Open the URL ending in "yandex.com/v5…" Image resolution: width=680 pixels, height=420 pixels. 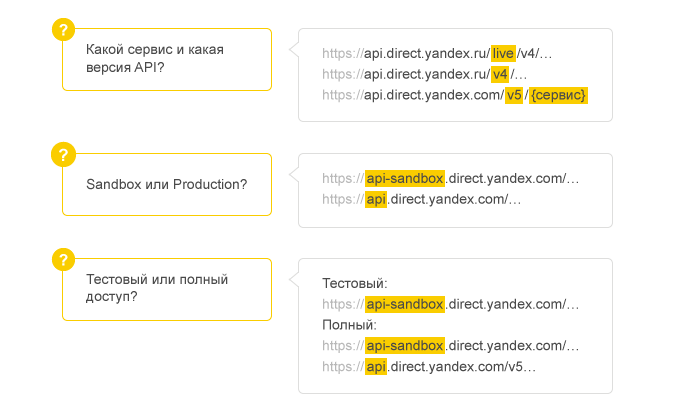coord(430,367)
